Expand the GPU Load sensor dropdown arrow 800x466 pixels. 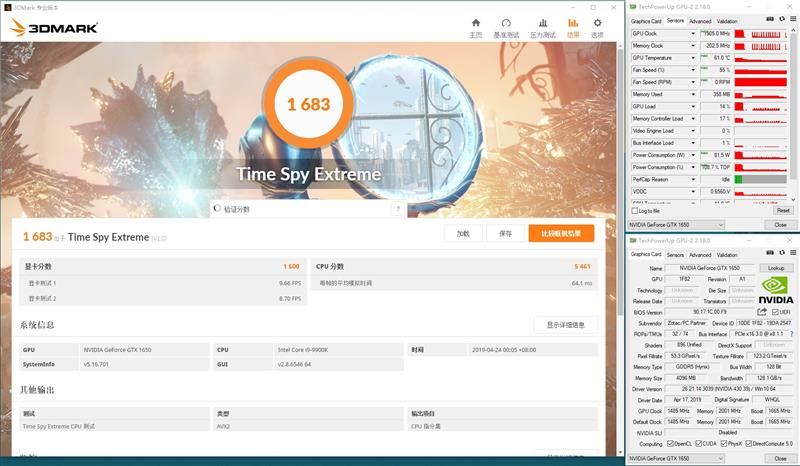coord(693,107)
